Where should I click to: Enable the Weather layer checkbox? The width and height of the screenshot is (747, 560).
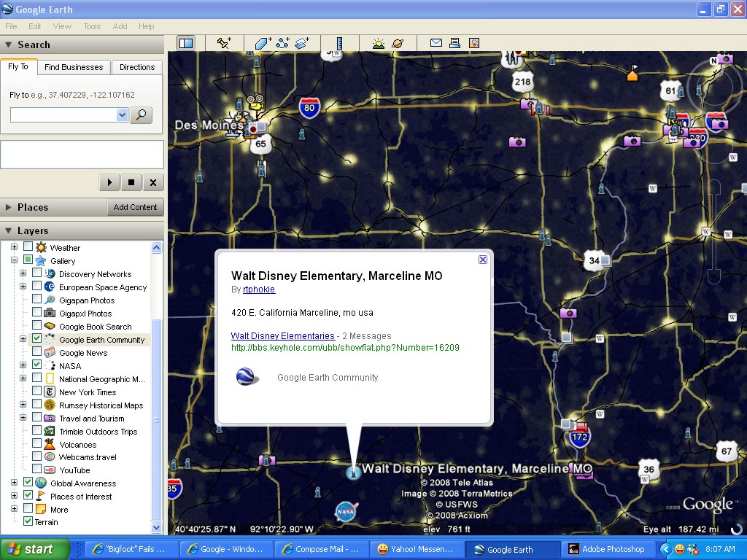click(28, 246)
